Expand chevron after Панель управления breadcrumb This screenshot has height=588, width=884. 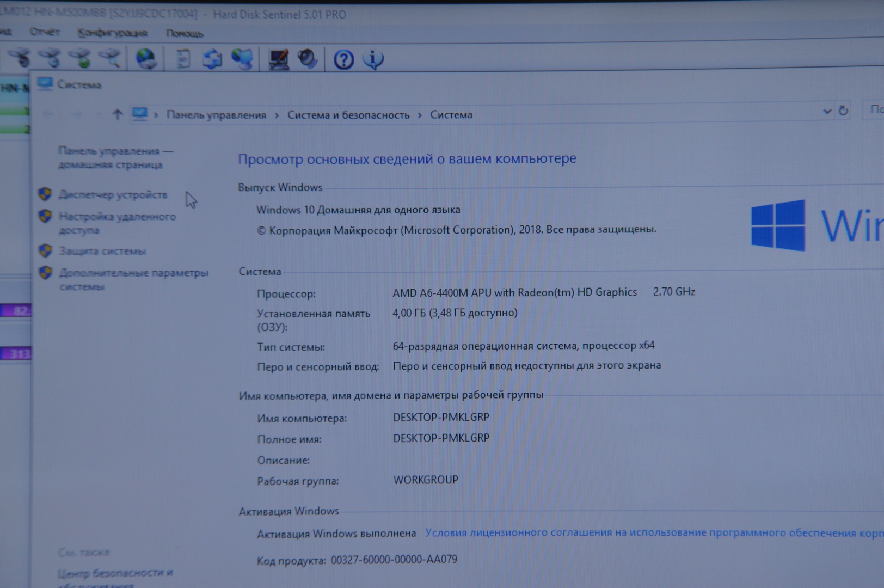(x=277, y=115)
